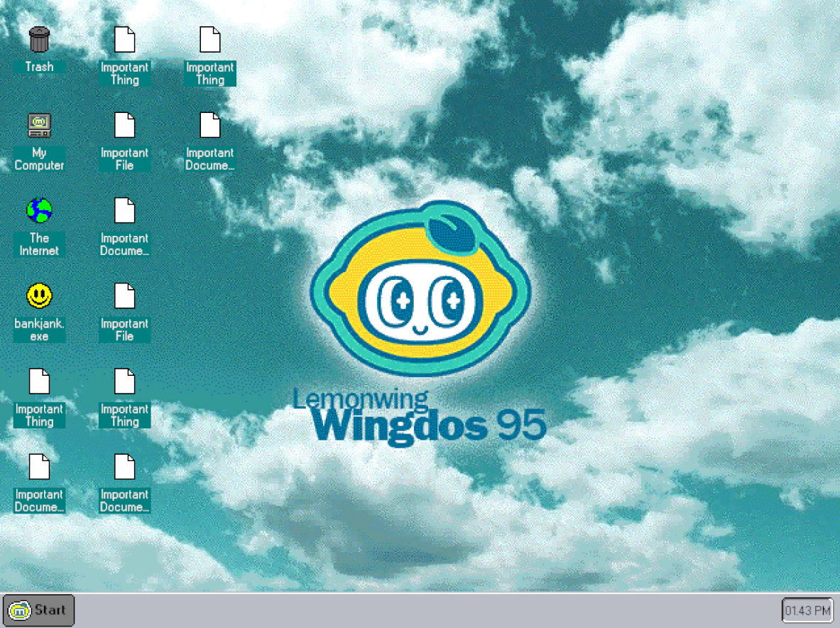Select Important Thing between Important File and Important Docume...

pos(124,398)
